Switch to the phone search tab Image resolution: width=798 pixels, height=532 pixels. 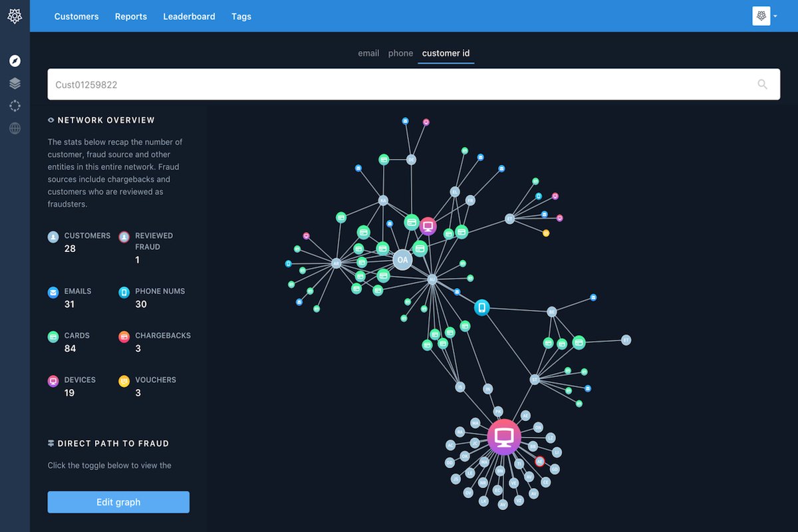pos(400,53)
